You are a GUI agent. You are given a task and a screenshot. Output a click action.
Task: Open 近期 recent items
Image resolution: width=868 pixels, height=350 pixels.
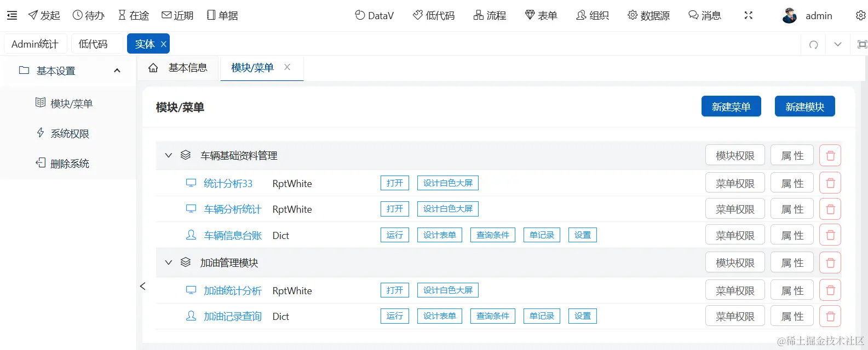click(178, 15)
